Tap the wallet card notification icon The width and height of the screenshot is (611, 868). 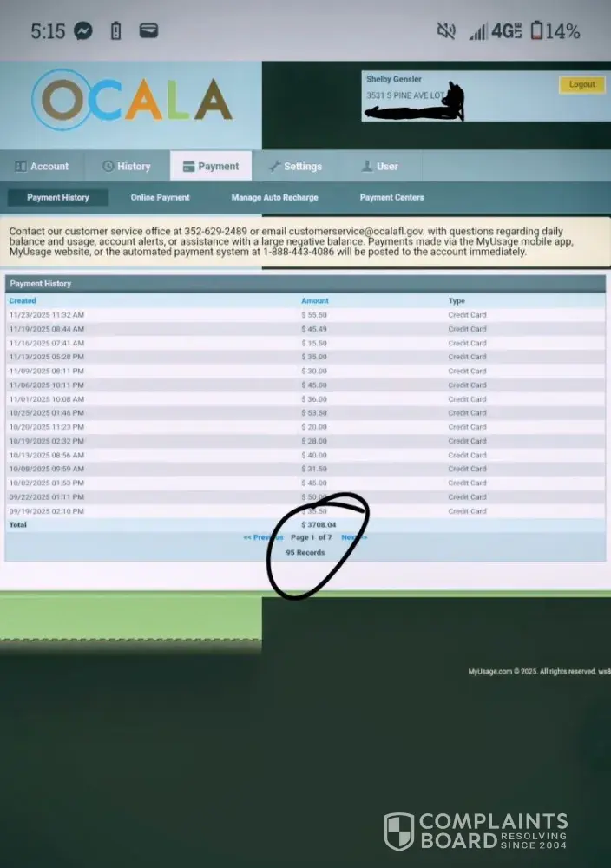tap(148, 30)
